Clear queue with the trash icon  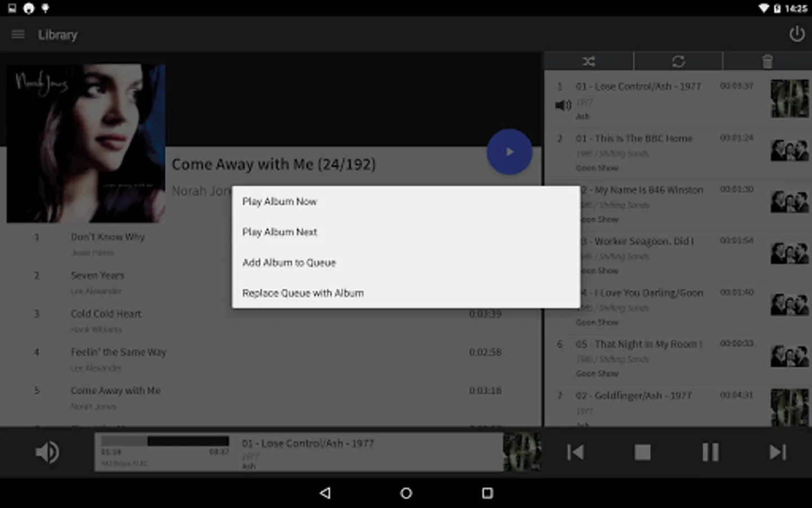click(767, 61)
